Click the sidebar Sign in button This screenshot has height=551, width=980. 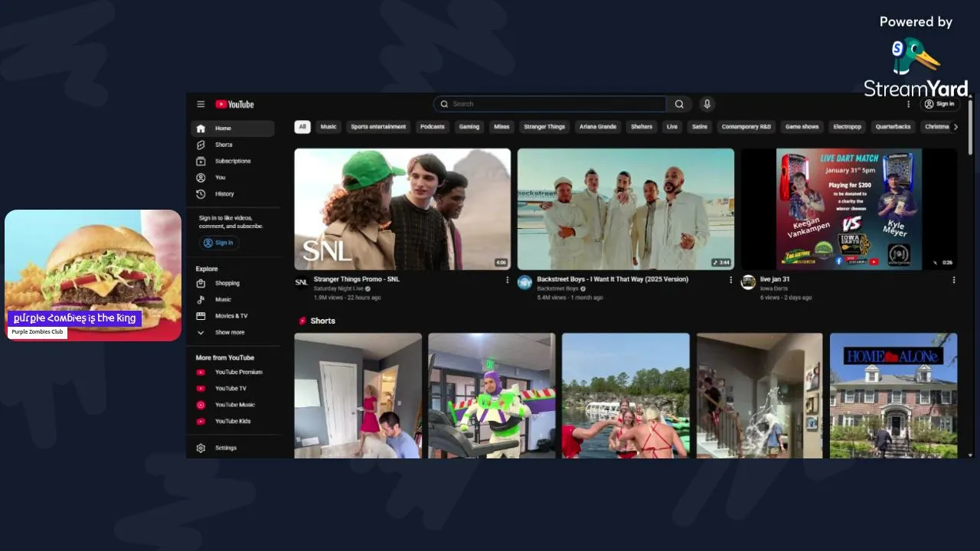pyautogui.click(x=218, y=243)
